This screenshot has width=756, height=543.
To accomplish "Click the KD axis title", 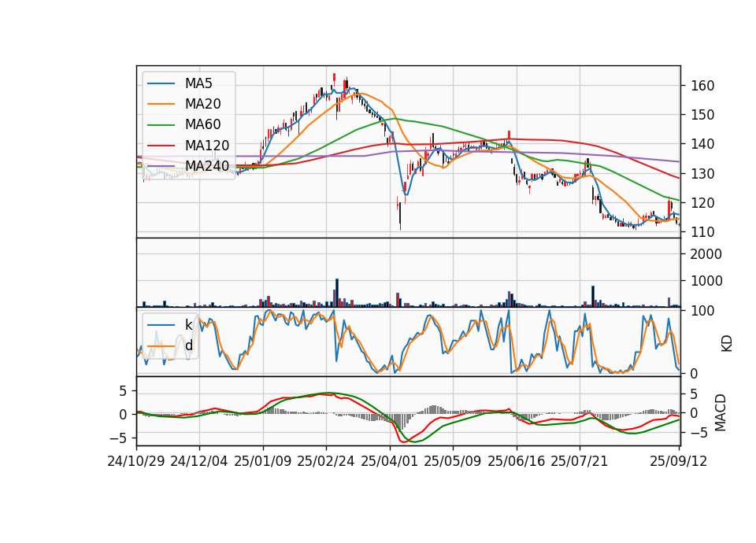I will [727, 343].
